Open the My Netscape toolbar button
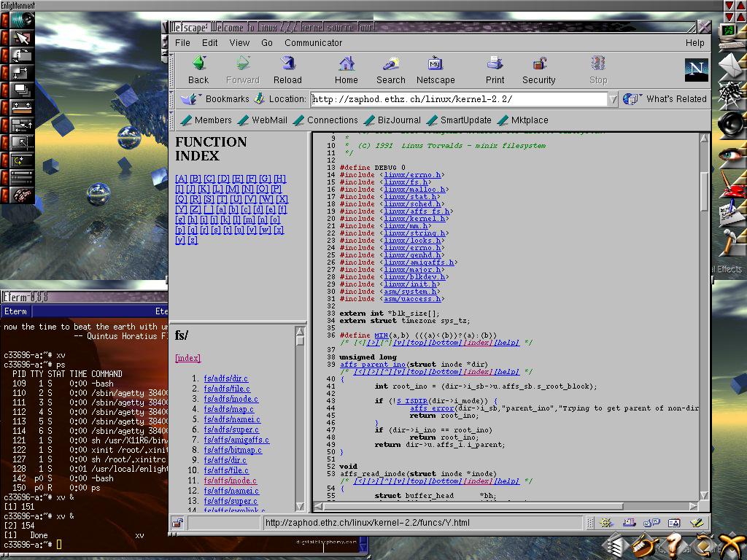Screen dimensions: 747x560 point(436,70)
